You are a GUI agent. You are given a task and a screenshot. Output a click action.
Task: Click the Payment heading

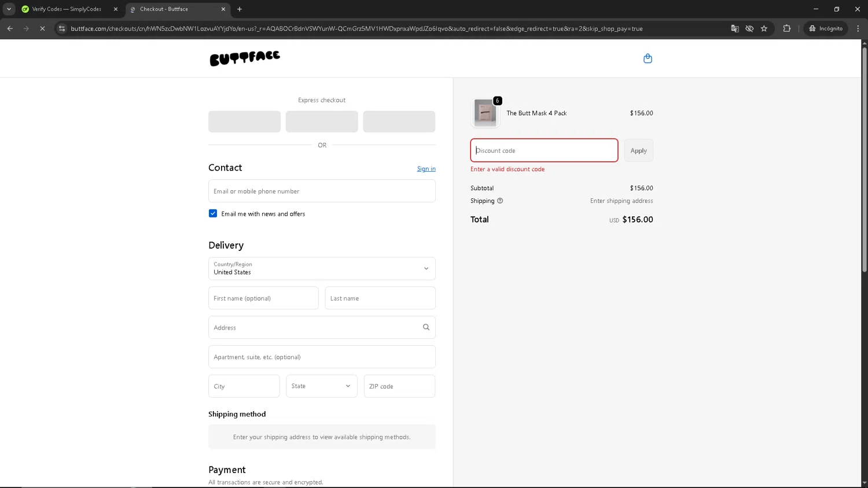click(x=227, y=469)
